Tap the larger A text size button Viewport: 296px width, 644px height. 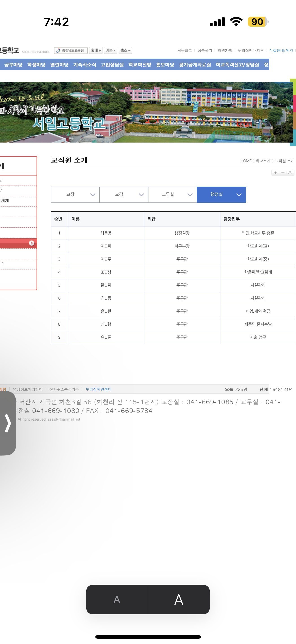point(179,600)
